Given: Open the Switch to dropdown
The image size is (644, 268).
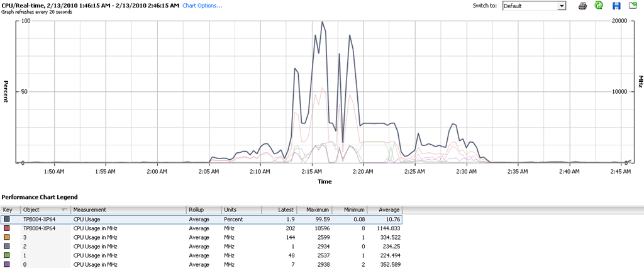Looking at the screenshot, I should 535,6.
